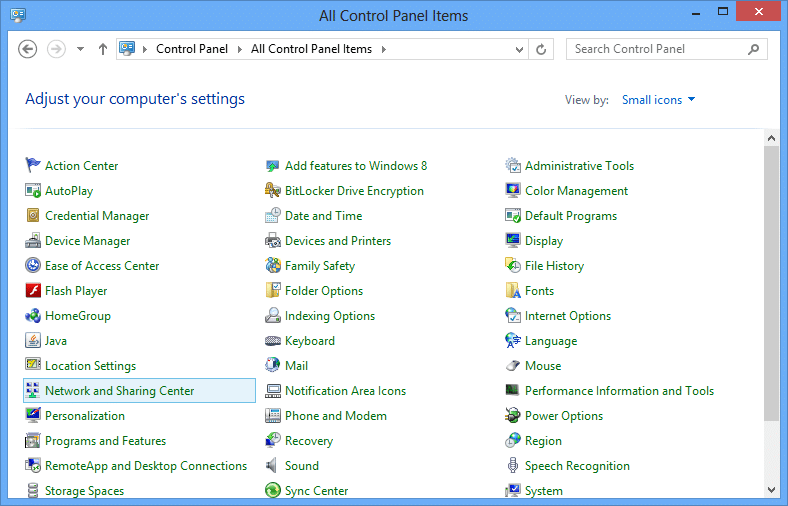Click the Color Management monitor icon
The height and width of the screenshot is (506, 788).
[x=513, y=190]
